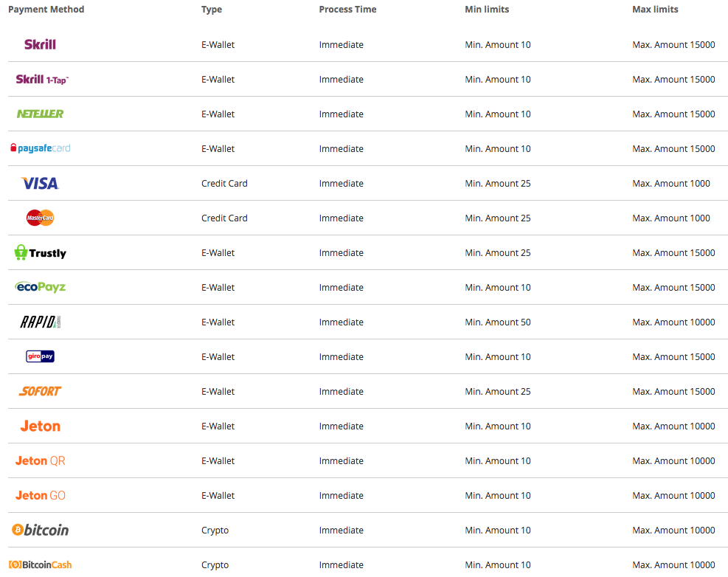Choose the ecoPayz logo

click(x=40, y=287)
